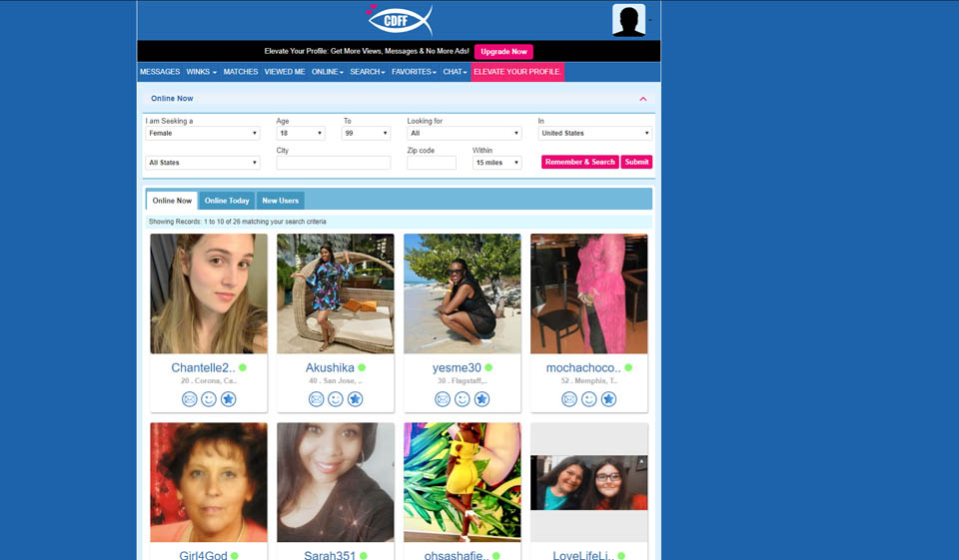This screenshot has width=959, height=560.
Task: Click into the City text field
Action: (x=334, y=163)
